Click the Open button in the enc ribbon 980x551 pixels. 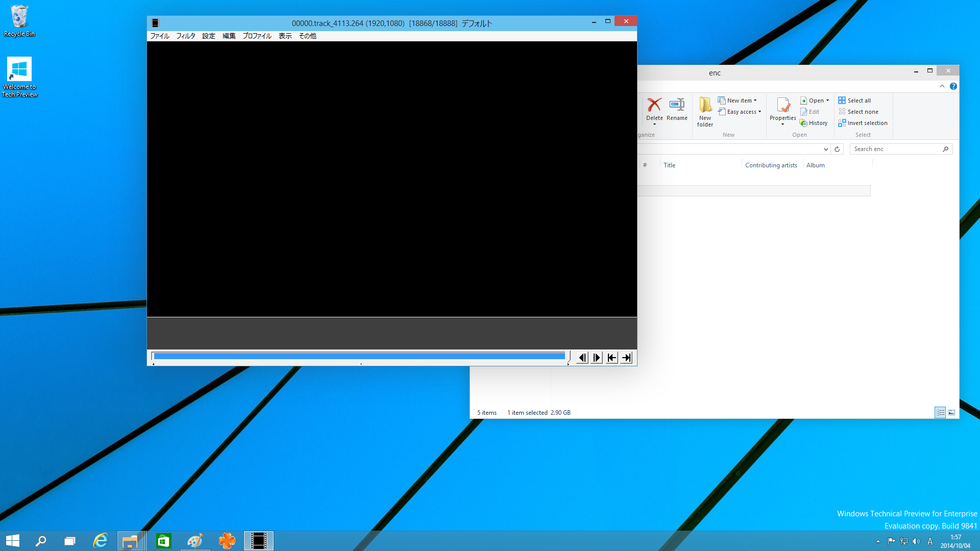coord(812,101)
